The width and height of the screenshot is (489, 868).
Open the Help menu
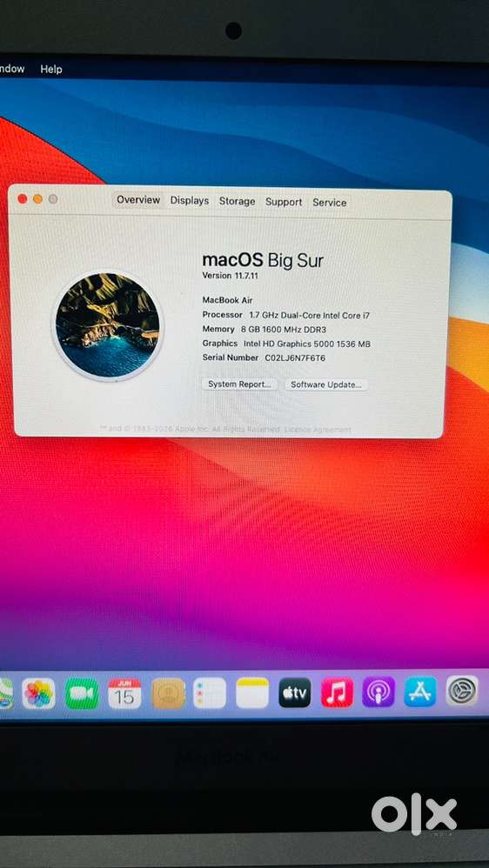pos(51,70)
